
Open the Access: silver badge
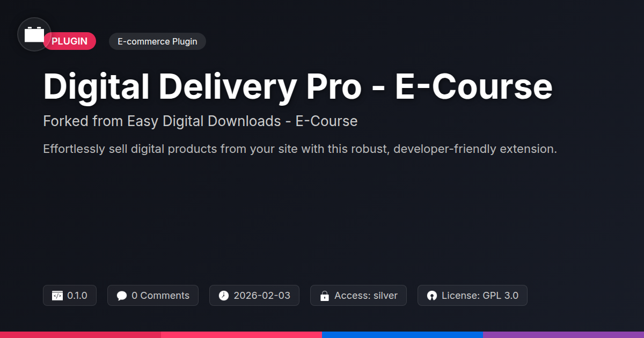point(358,296)
